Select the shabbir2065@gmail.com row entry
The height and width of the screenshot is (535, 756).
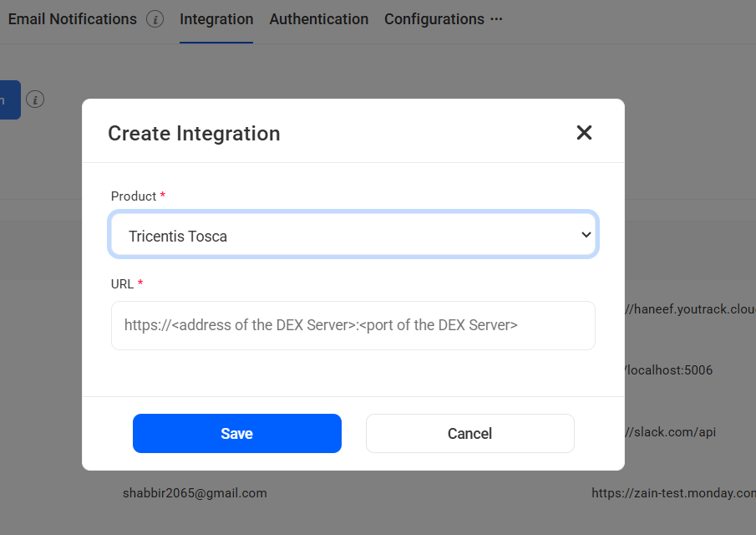coord(195,493)
